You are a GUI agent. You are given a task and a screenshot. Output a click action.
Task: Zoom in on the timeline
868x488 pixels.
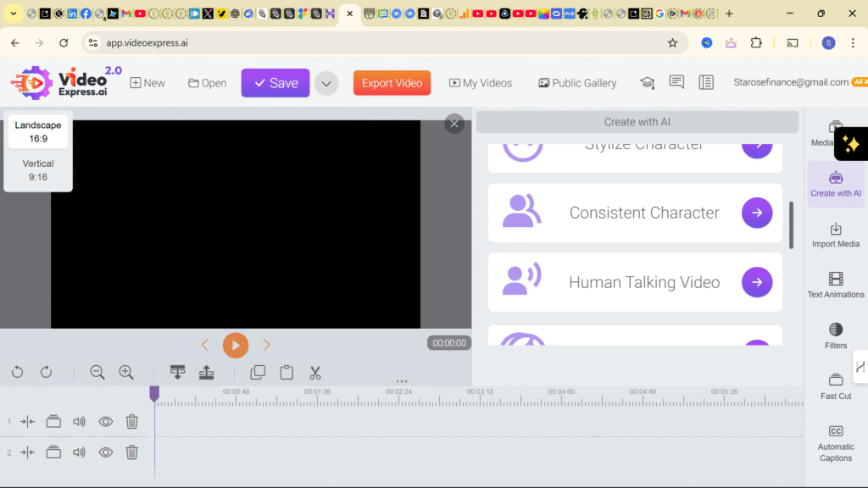click(125, 372)
